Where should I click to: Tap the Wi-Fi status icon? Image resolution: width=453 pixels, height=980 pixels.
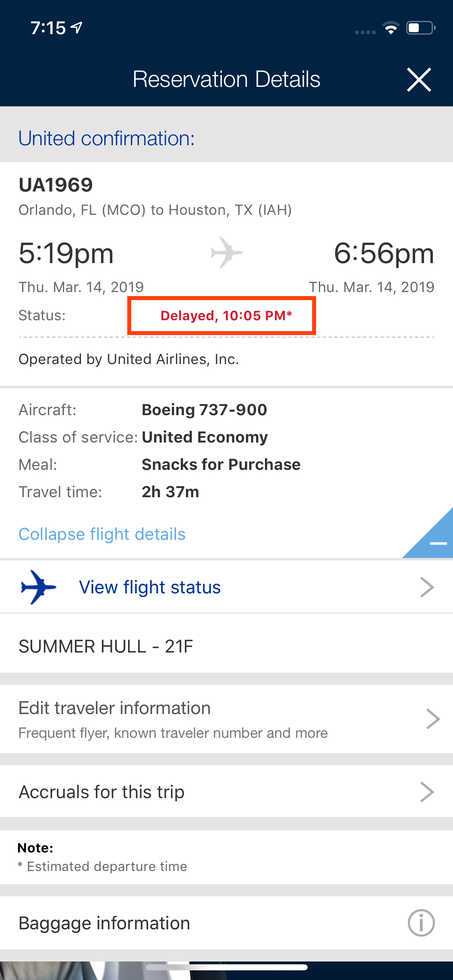(x=390, y=28)
